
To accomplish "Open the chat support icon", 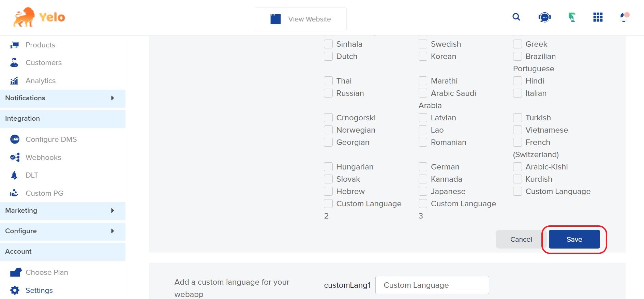I will 544,17.
